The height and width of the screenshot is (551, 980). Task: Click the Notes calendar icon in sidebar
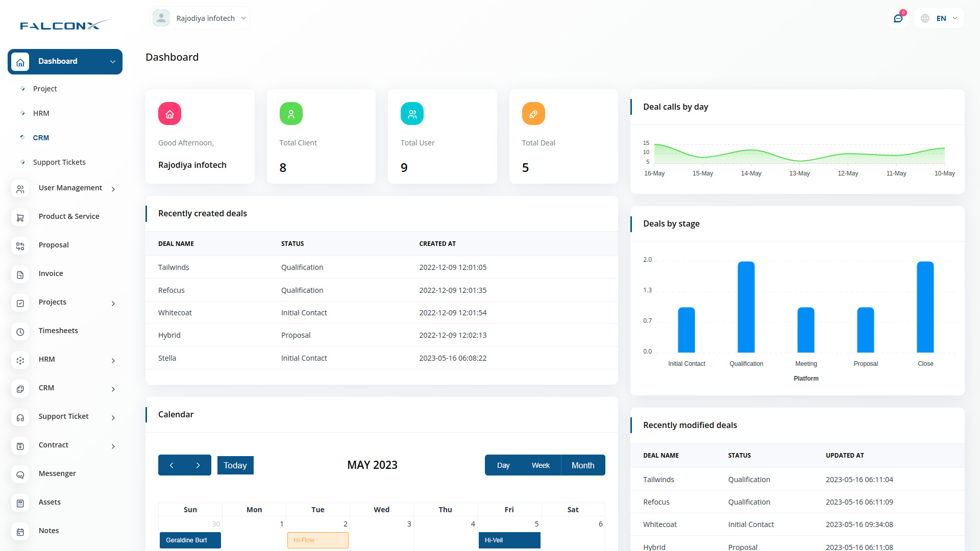pos(20,532)
